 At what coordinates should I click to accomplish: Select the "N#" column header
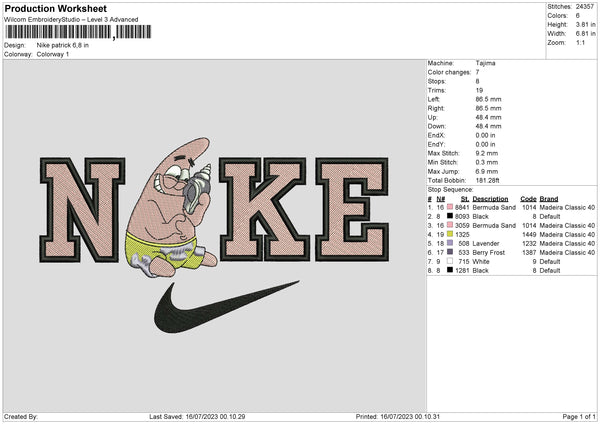click(440, 199)
